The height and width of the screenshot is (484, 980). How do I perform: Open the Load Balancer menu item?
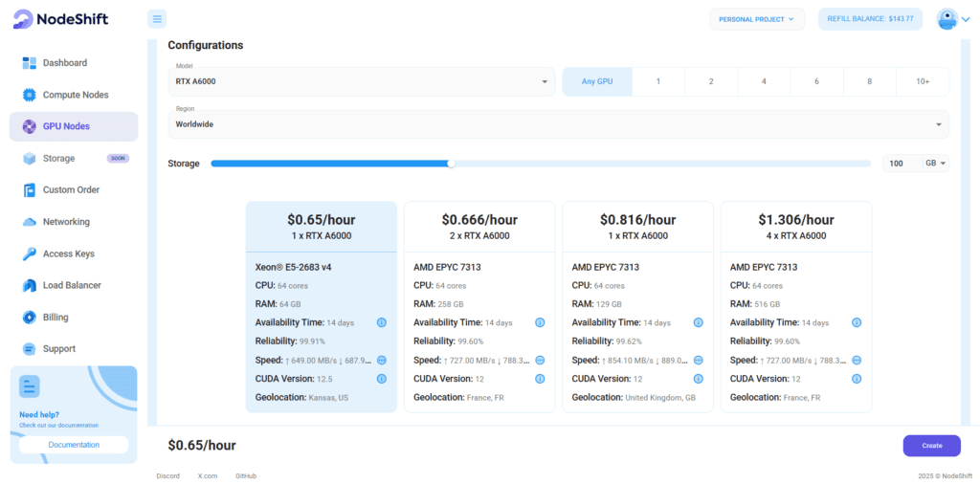coord(74,285)
